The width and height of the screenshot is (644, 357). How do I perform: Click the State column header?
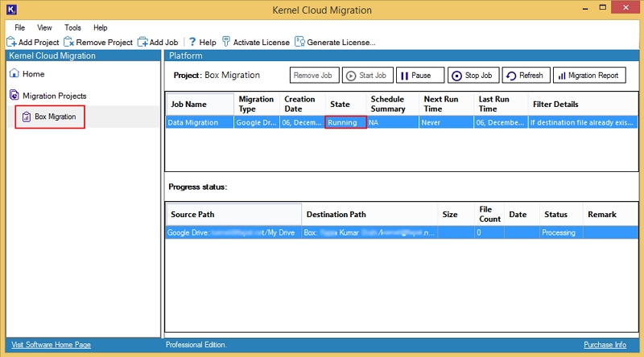click(x=345, y=105)
